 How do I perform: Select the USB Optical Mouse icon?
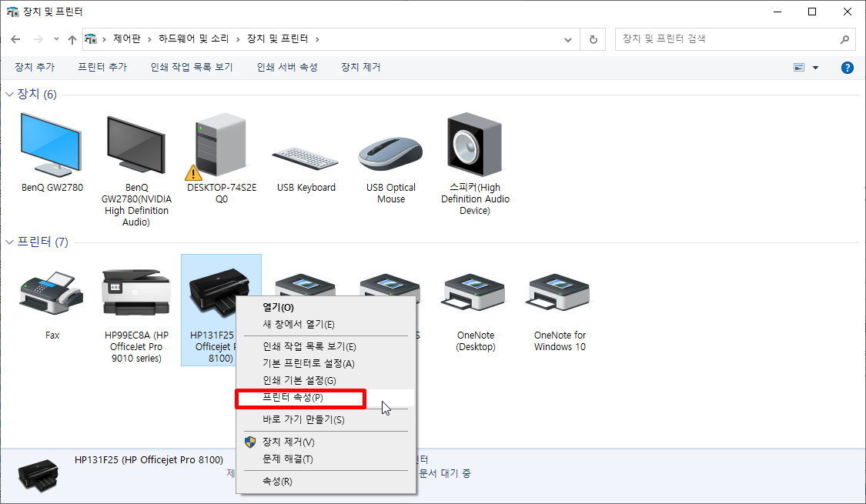click(x=390, y=153)
